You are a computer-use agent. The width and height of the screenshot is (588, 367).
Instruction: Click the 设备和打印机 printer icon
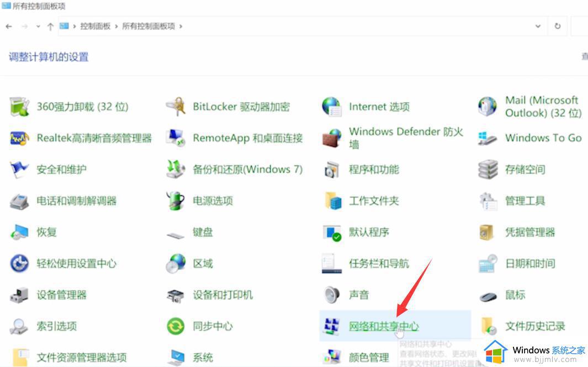[x=175, y=296]
